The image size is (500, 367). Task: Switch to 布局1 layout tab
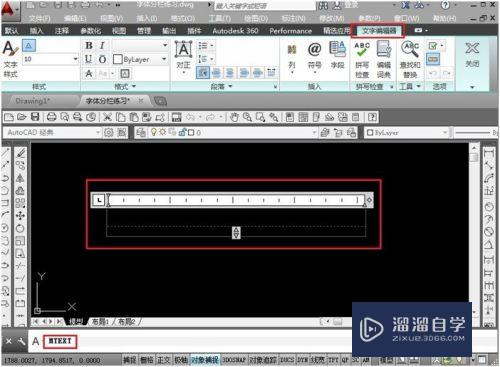(x=100, y=322)
